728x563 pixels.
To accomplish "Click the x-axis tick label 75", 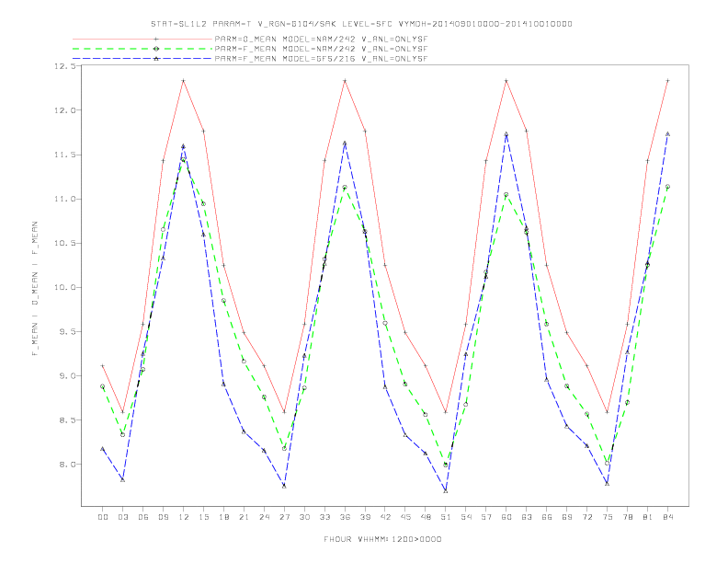I will coord(608,517).
